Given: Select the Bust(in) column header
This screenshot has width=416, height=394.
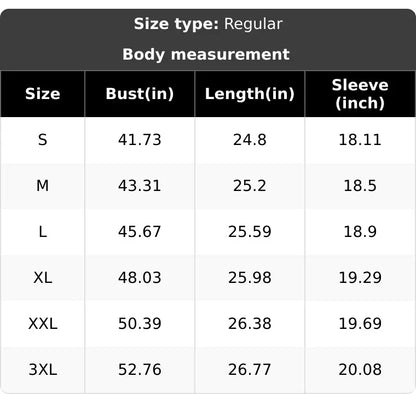Looking at the screenshot, I should click(140, 94).
